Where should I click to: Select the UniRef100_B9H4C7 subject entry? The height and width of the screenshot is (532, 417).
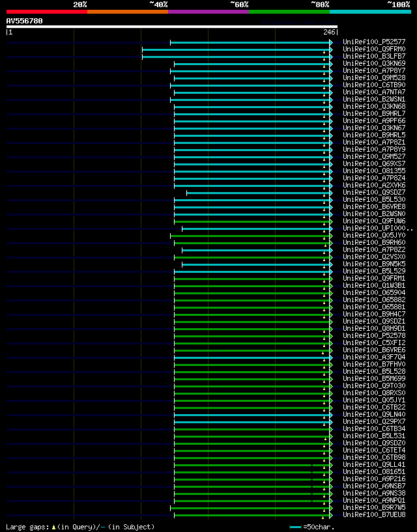point(374,314)
